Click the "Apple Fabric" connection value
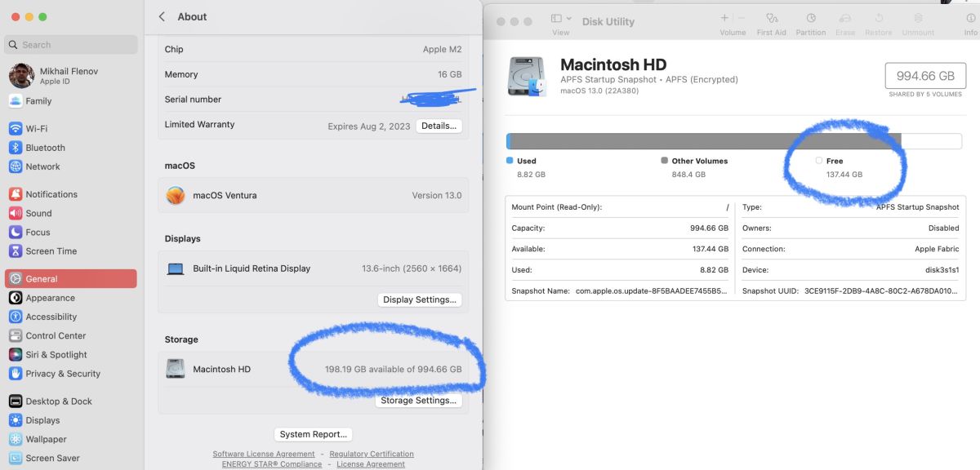This screenshot has width=980, height=470. tap(937, 249)
